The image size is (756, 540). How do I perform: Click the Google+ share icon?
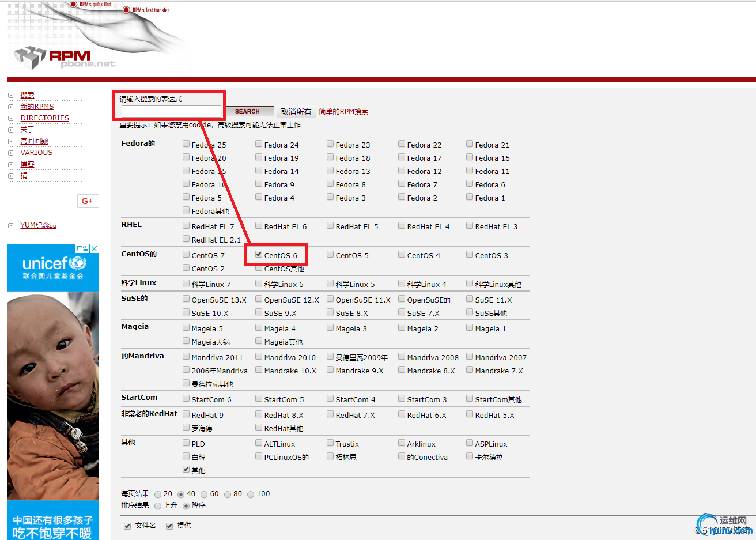tap(88, 201)
